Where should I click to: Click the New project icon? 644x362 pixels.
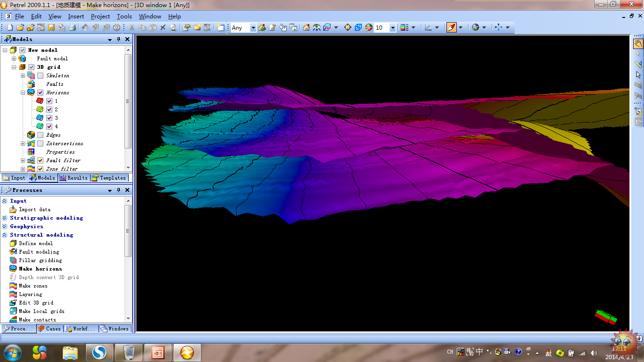tap(10, 28)
